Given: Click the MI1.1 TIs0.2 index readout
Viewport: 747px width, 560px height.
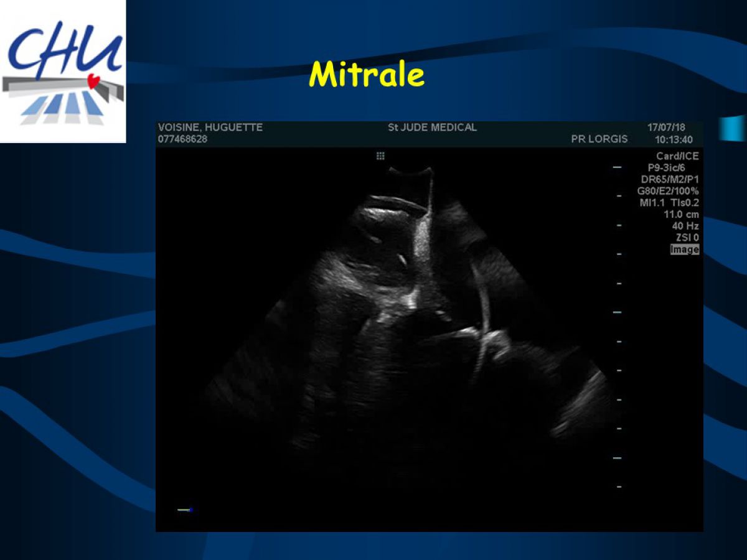Looking at the screenshot, I should click(670, 203).
